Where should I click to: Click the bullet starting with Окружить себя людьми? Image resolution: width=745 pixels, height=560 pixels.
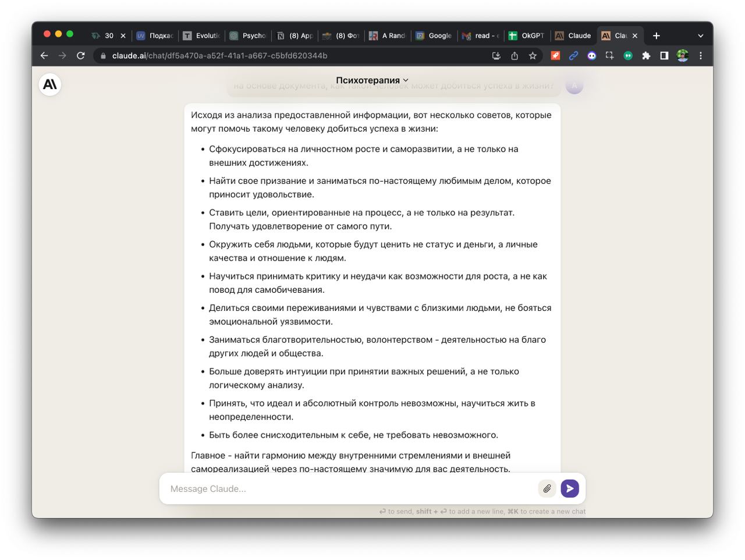373,251
